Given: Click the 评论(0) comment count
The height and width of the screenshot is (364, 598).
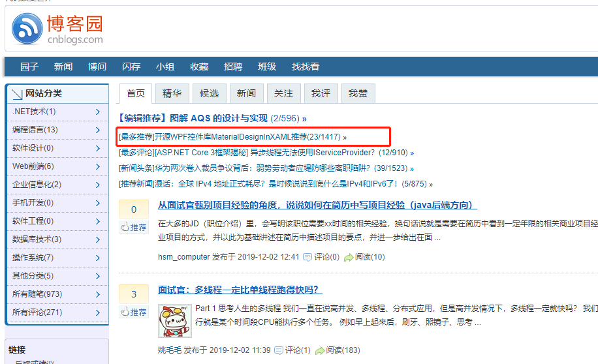Looking at the screenshot, I should [x=326, y=257].
